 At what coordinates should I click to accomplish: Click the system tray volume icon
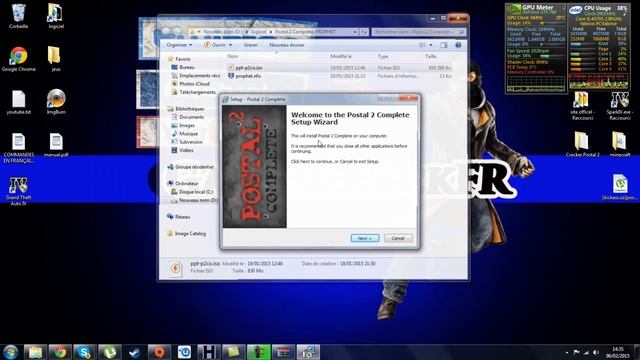pyautogui.click(x=596, y=352)
